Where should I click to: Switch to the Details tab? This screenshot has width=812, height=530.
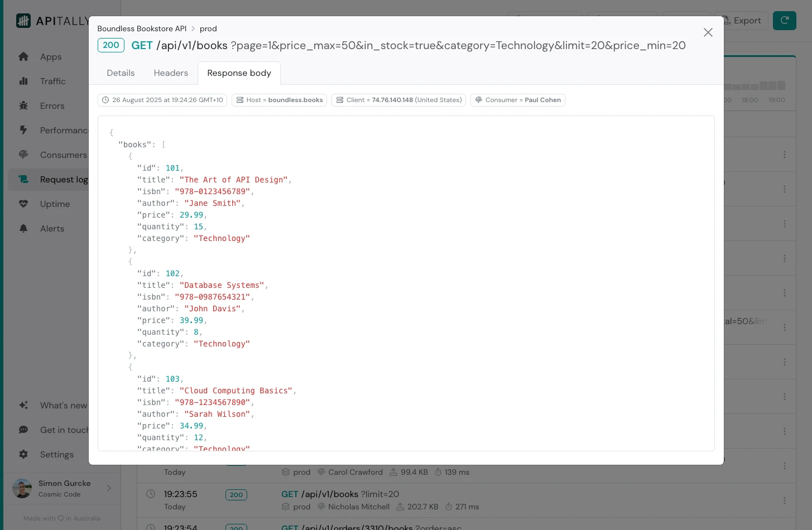pos(121,73)
